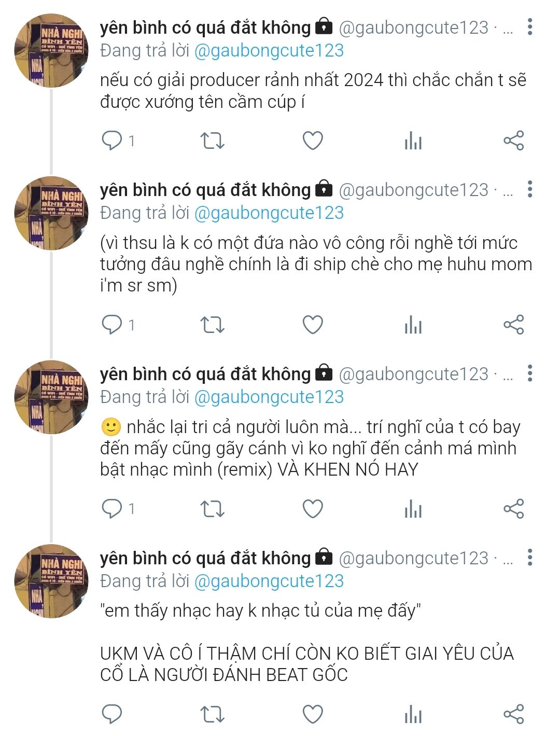
Task: Reply to the 'producer rảnh nhất 2024' tweet
Action: tap(111, 141)
